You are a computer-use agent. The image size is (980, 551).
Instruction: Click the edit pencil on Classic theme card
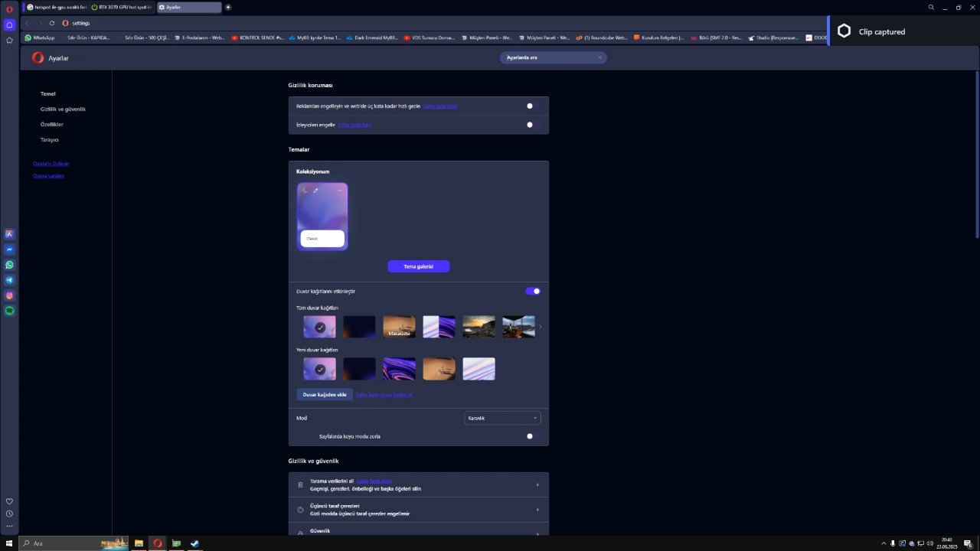[x=315, y=191]
